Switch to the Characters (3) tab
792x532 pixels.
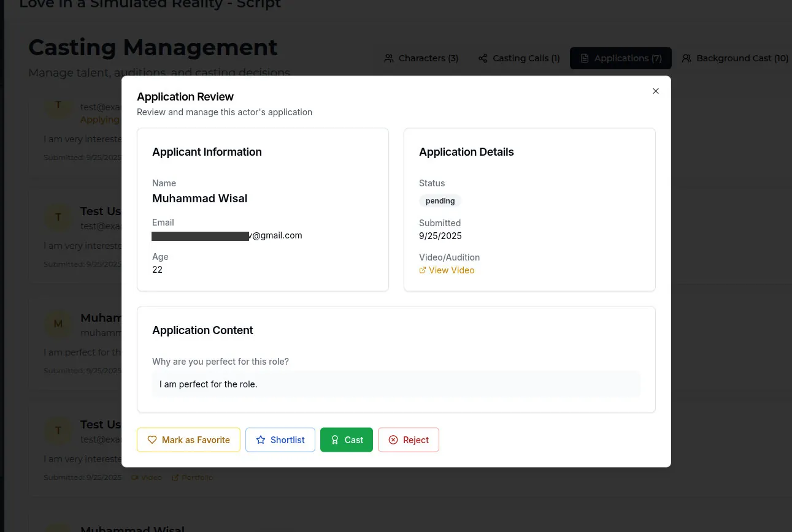422,58
